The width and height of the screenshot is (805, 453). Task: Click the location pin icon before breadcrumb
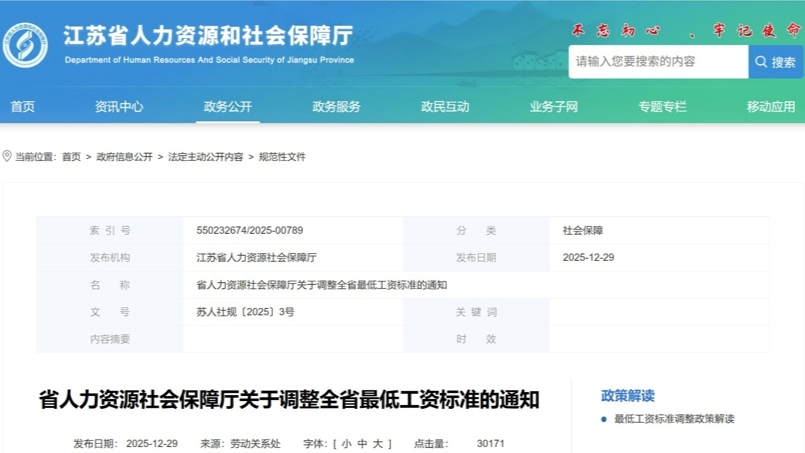point(7,157)
